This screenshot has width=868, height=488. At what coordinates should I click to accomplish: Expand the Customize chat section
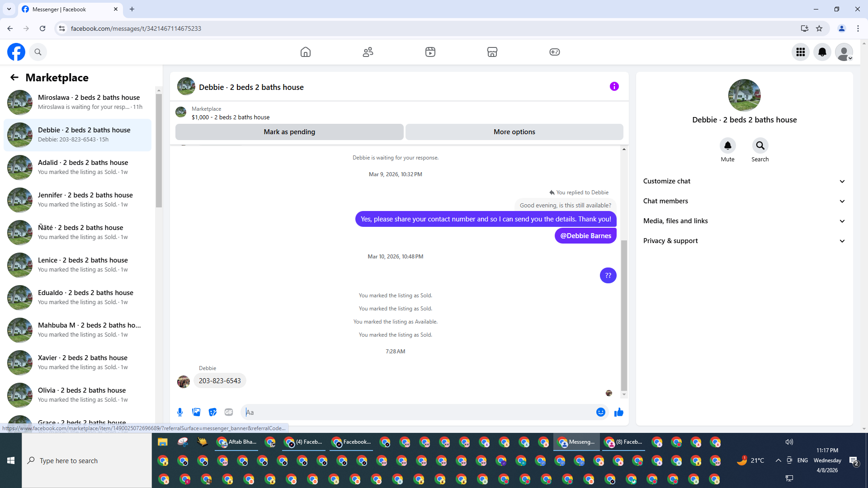coord(744,181)
